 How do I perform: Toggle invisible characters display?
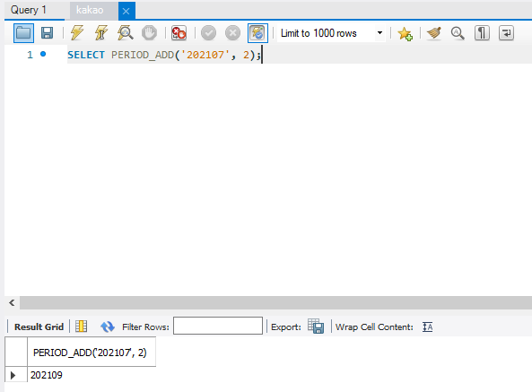coord(482,33)
